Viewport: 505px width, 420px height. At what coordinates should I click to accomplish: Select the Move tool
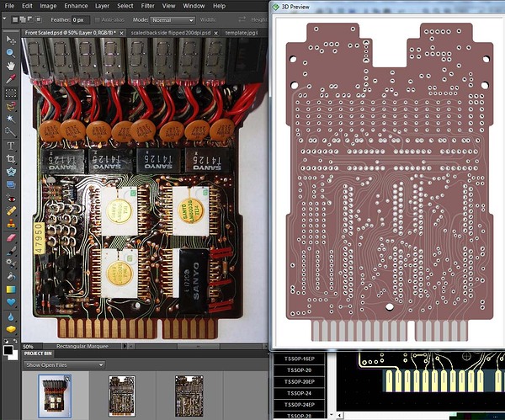click(x=11, y=40)
